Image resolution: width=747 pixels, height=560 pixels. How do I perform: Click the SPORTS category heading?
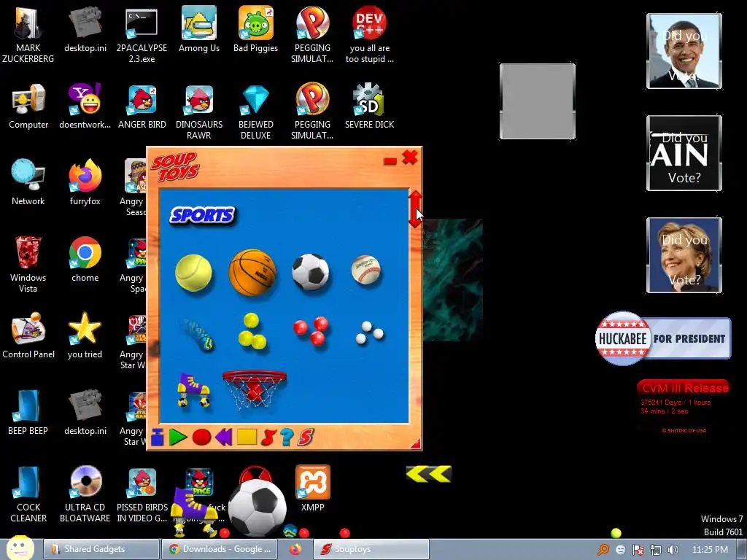[203, 215]
